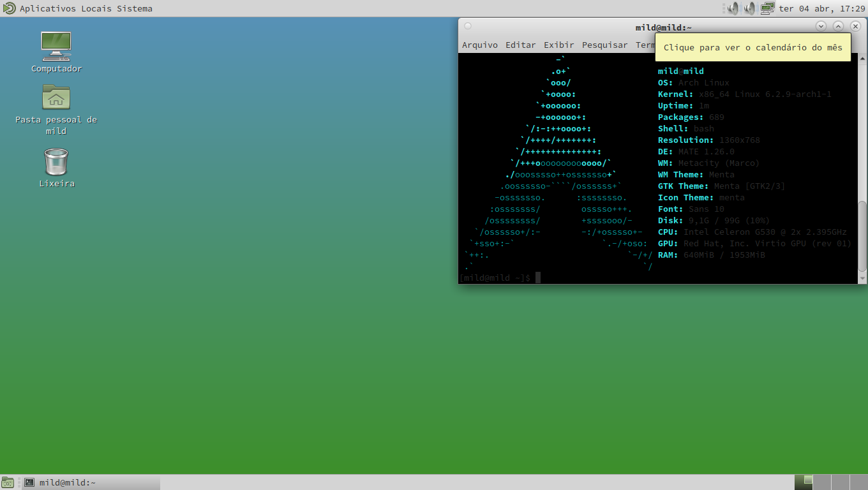Click the clock showing ter 04 abr, 17:29
The height and width of the screenshot is (490, 868).
[822, 9]
